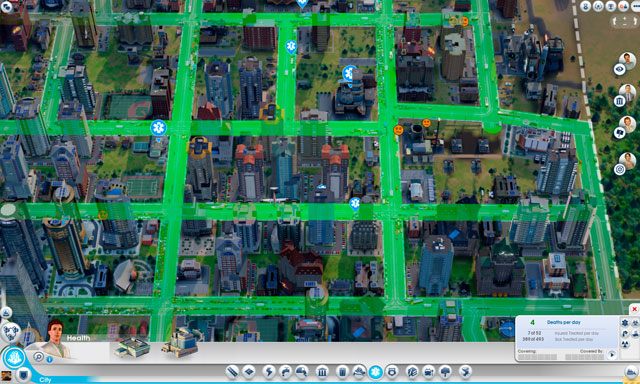Open the shield icon beside City label
640x384 pixels.
(24, 374)
